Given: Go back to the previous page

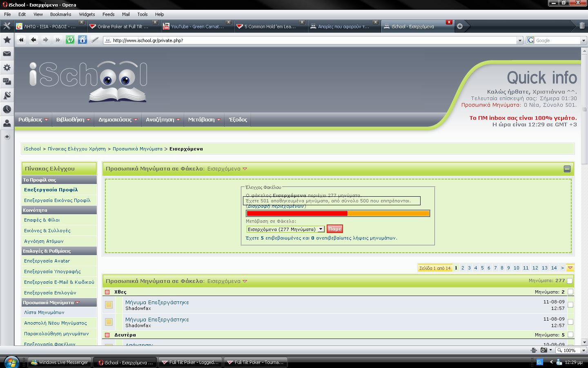Looking at the screenshot, I should click(x=33, y=40).
